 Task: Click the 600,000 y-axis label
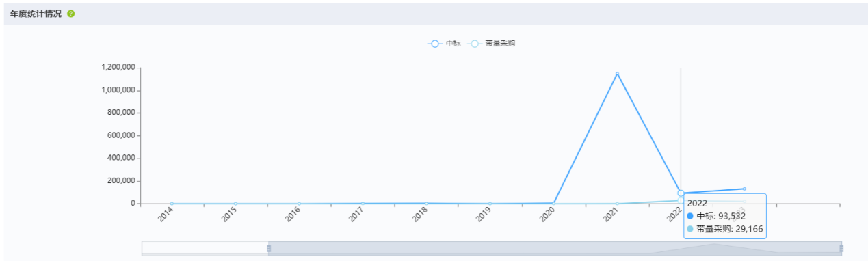point(121,135)
